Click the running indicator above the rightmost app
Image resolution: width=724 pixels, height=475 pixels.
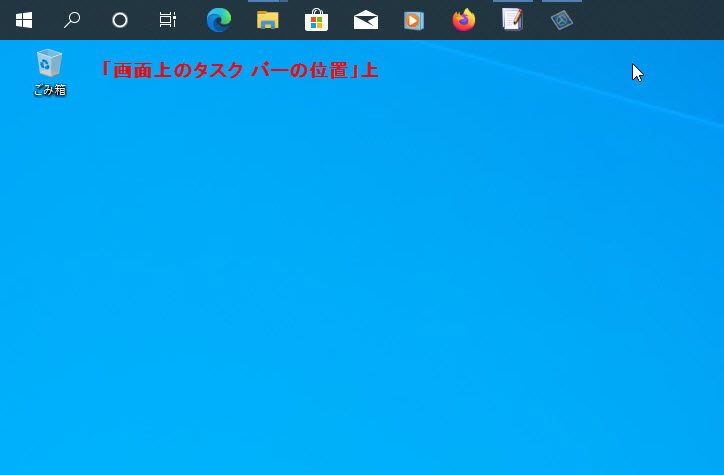[561, 2]
